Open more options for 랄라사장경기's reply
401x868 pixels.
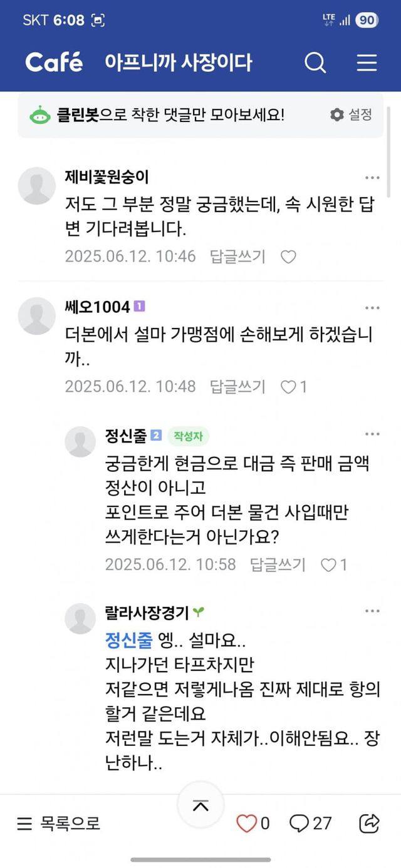click(x=372, y=611)
